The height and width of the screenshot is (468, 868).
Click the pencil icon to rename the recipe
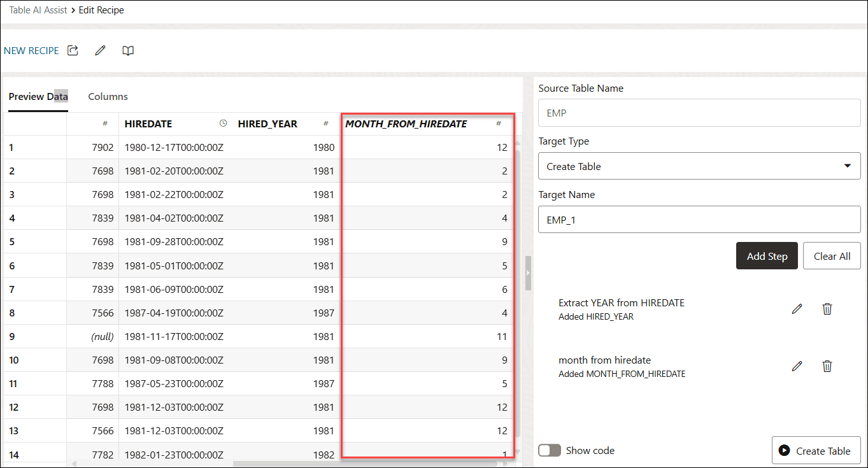[100, 50]
